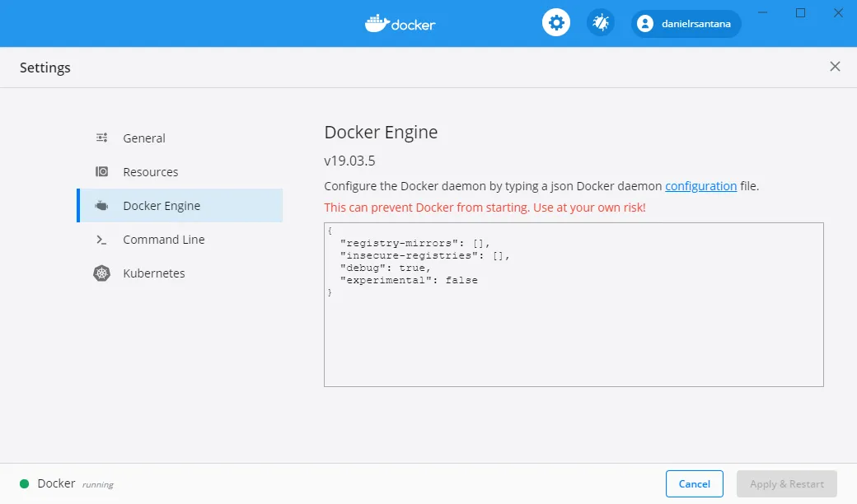
Task: Open settings via the gear icon
Action: pos(556,23)
